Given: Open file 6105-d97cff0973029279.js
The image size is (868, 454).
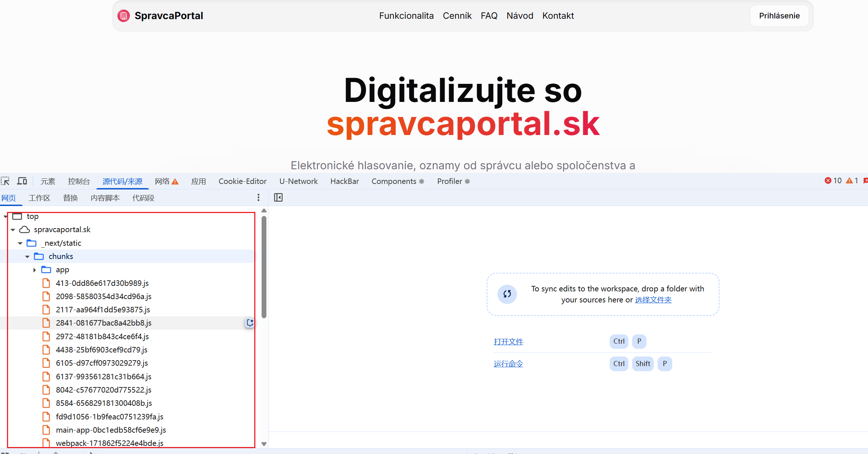Looking at the screenshot, I should pos(102,363).
